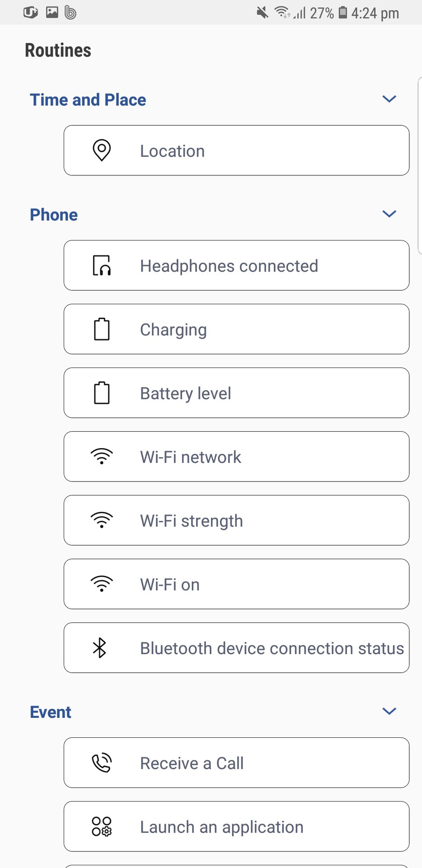This screenshot has height=868, width=422.
Task: Tap the battery indicator in status bar
Action: click(x=343, y=13)
